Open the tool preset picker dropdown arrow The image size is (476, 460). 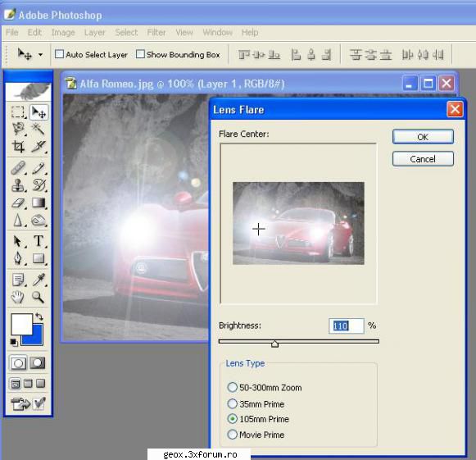pyautogui.click(x=40, y=55)
